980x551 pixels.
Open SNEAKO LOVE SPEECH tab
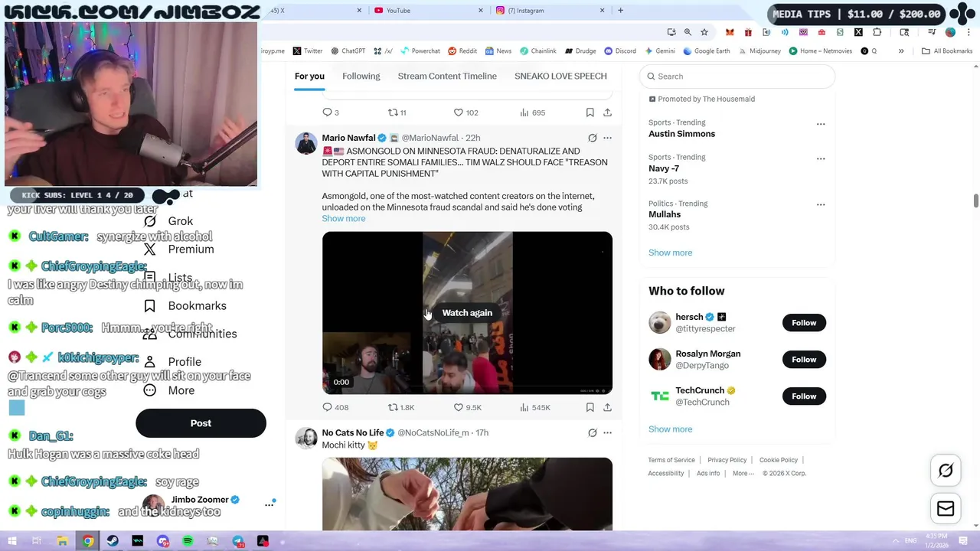pyautogui.click(x=560, y=76)
